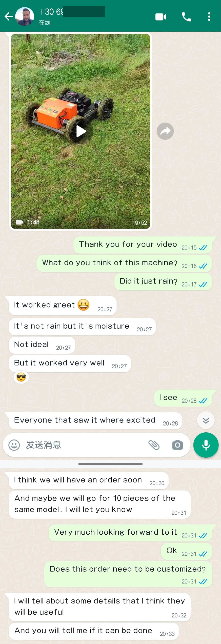221x644 pixels.
Task: Play the lawn mower video
Action: pos(81,131)
